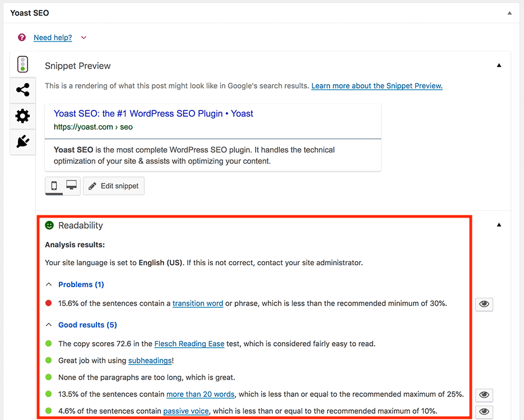Image resolution: width=524 pixels, height=420 pixels.
Task: Toggle passive voice highlighting eye icon
Action: (484, 411)
